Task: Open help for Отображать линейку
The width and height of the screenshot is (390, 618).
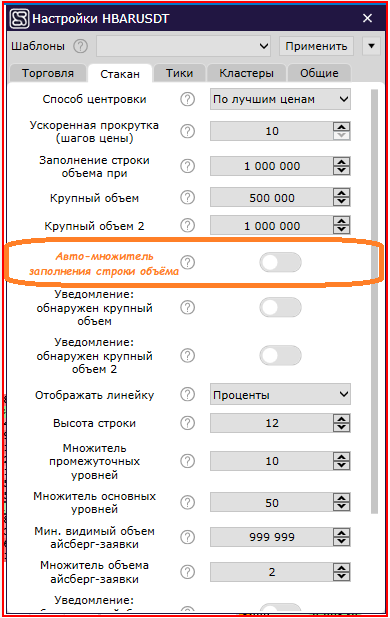Action: tap(188, 395)
